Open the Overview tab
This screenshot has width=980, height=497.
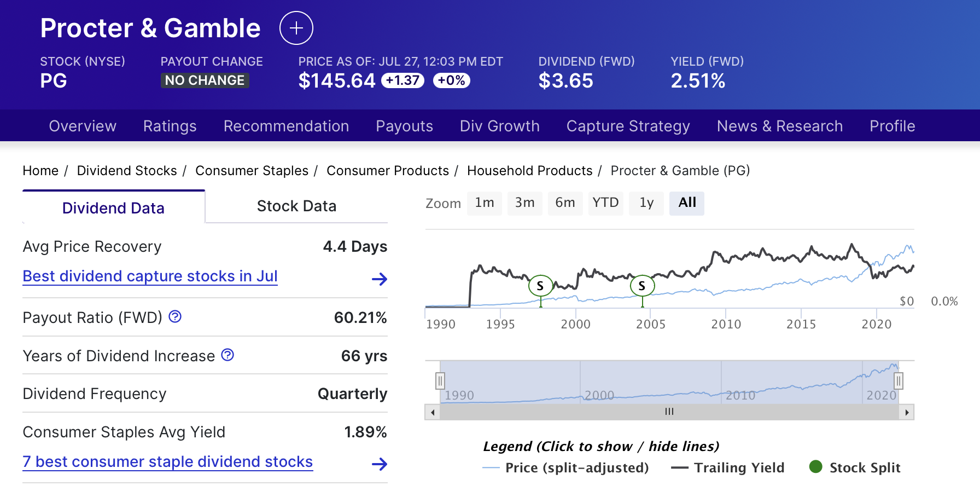83,126
